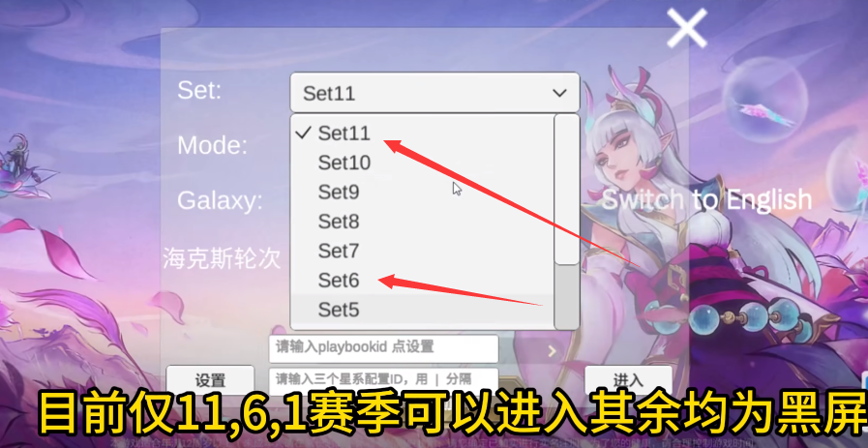Focus the playbookid input field
Screen dimensions: 868x448
(383, 348)
